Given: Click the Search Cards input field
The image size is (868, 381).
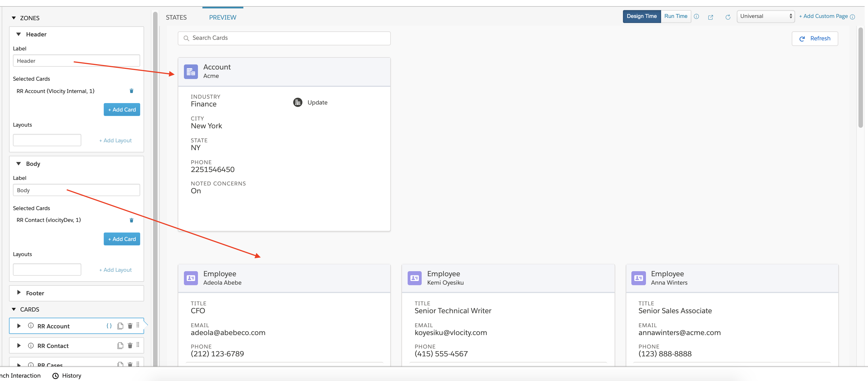Looking at the screenshot, I should [x=284, y=38].
